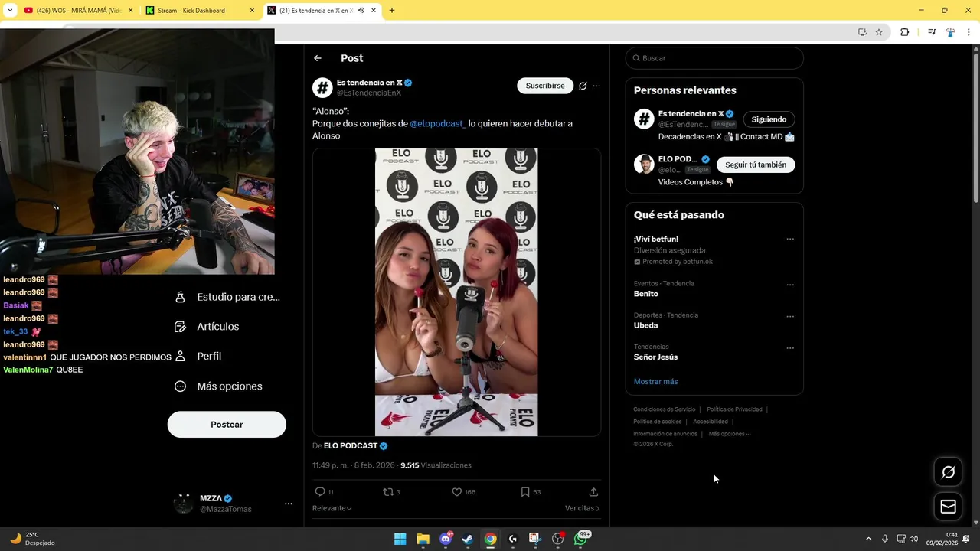The image size is (980, 551).
Task: Open OBS Studio from the taskbar
Action: click(x=557, y=539)
